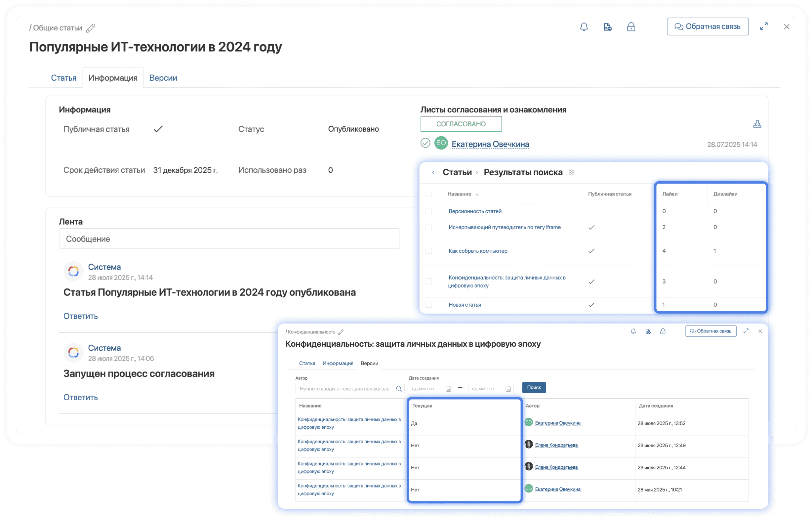Image resolution: width=812 pixels, height=518 pixels.
Task: Click search magnifier icon in Автор field
Action: pyautogui.click(x=399, y=389)
